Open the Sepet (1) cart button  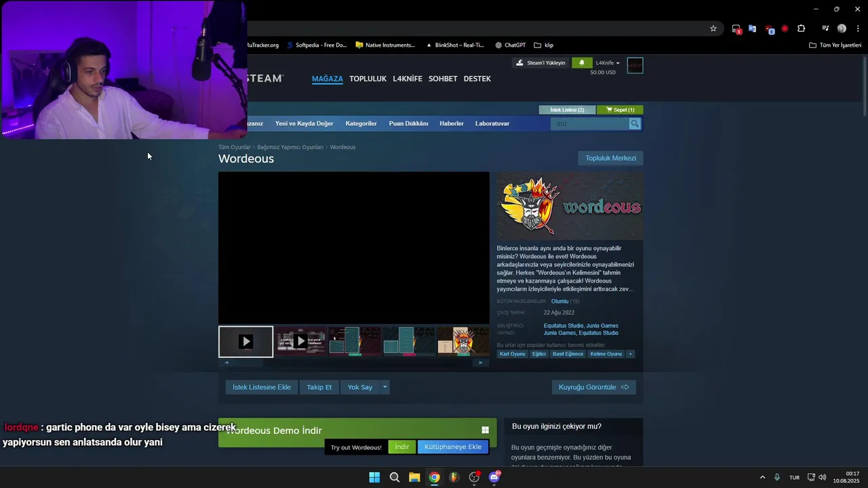pos(620,110)
